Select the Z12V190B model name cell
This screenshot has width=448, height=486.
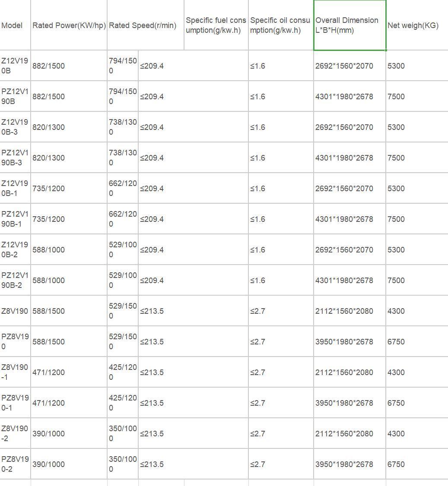tap(15, 66)
